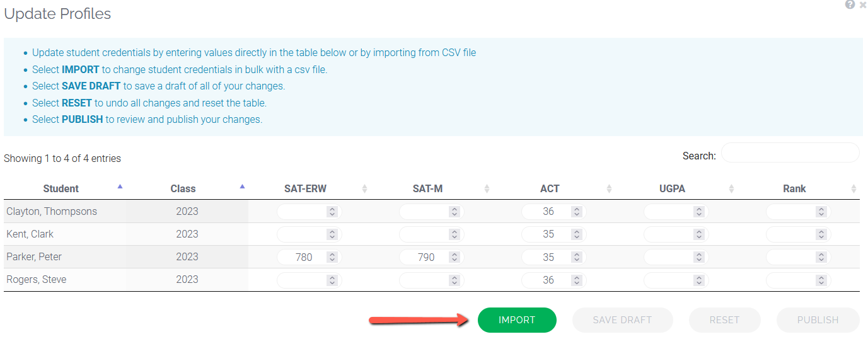Image resolution: width=868 pixels, height=339 pixels.
Task: Sort by ACT column sort icon
Action: pos(609,188)
